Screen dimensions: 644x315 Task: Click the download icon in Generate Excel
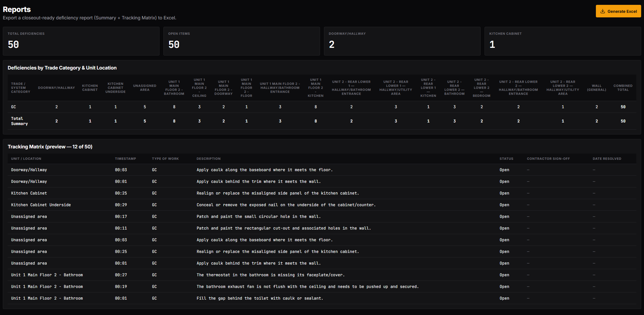pos(602,11)
